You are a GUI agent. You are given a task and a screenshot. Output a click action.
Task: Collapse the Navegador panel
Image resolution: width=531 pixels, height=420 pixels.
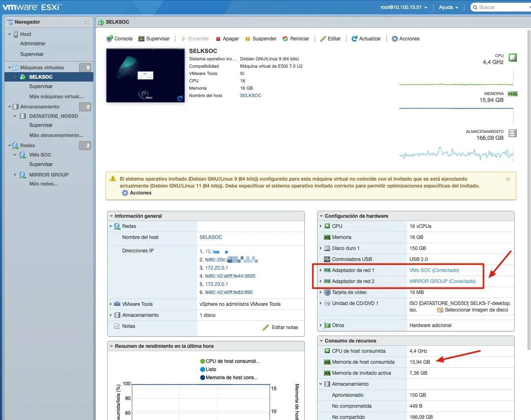click(87, 22)
